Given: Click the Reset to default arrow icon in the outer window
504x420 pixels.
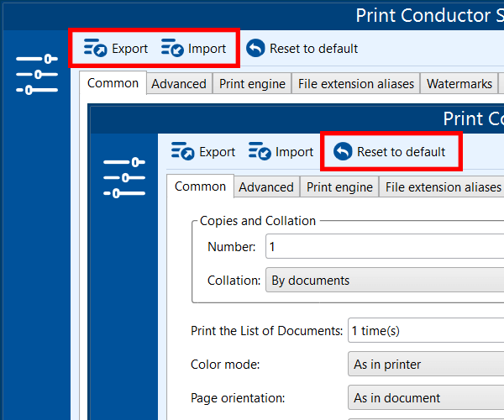Looking at the screenshot, I should click(255, 48).
